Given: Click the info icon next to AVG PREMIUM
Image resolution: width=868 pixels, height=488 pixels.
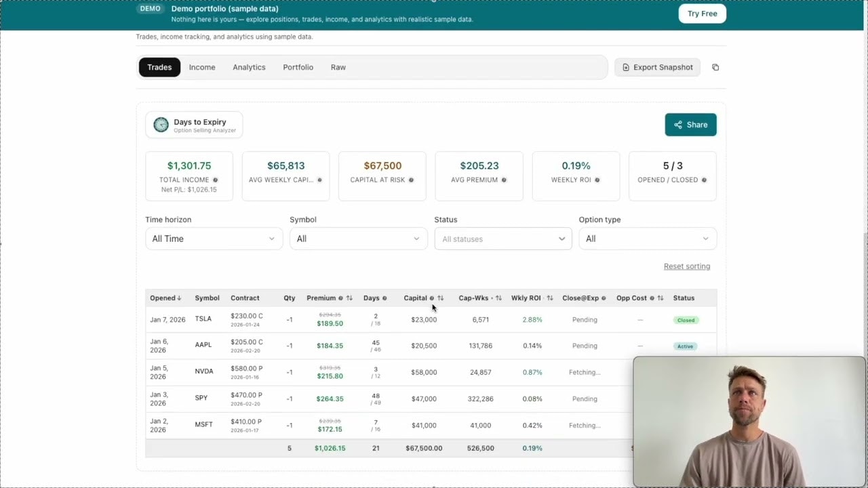Looking at the screenshot, I should click(503, 180).
